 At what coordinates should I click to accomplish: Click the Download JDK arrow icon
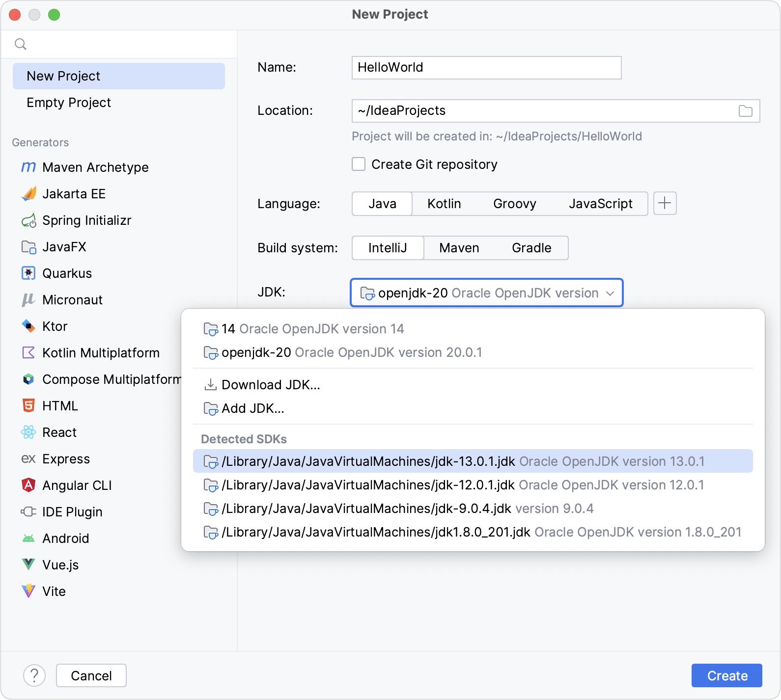pos(210,384)
